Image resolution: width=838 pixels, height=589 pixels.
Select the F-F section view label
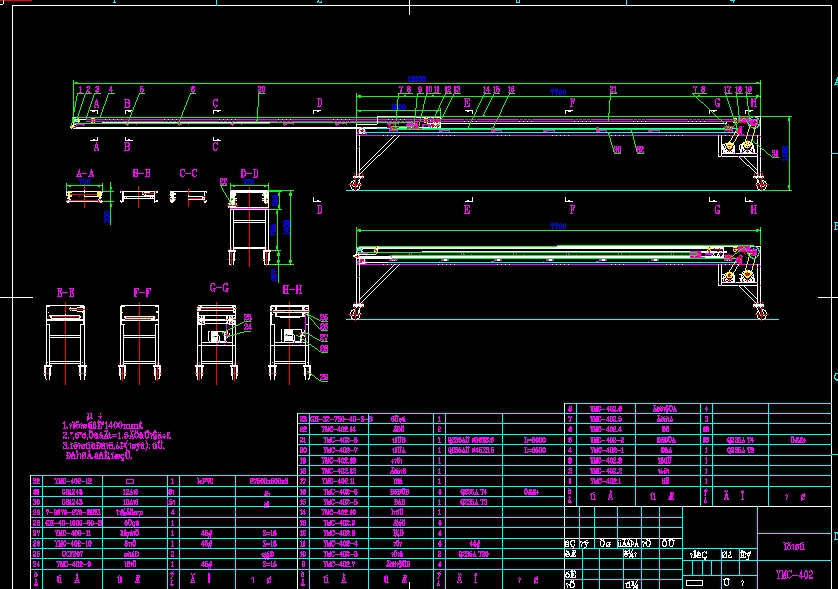point(142,292)
